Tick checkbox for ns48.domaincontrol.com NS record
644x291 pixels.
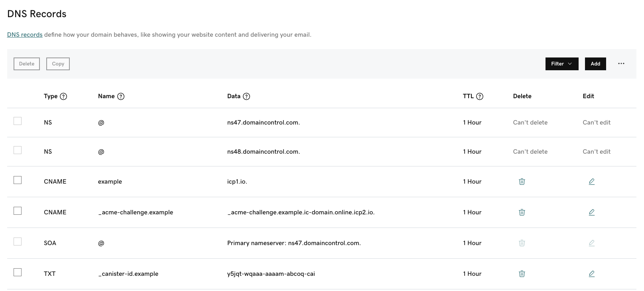point(18,150)
